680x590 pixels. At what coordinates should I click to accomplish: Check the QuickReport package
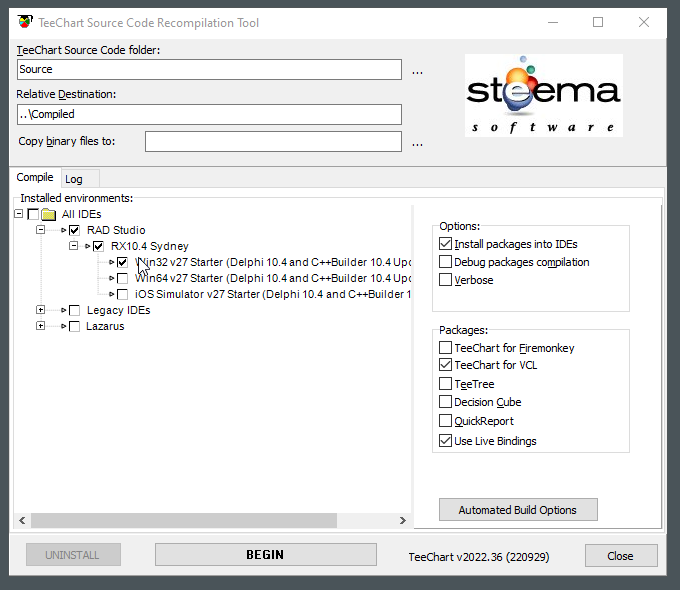[x=445, y=420]
